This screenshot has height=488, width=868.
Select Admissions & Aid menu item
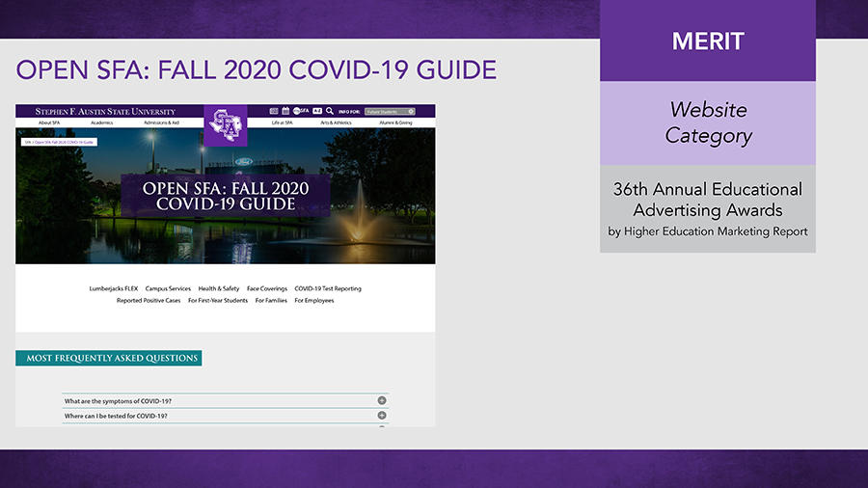tap(161, 123)
